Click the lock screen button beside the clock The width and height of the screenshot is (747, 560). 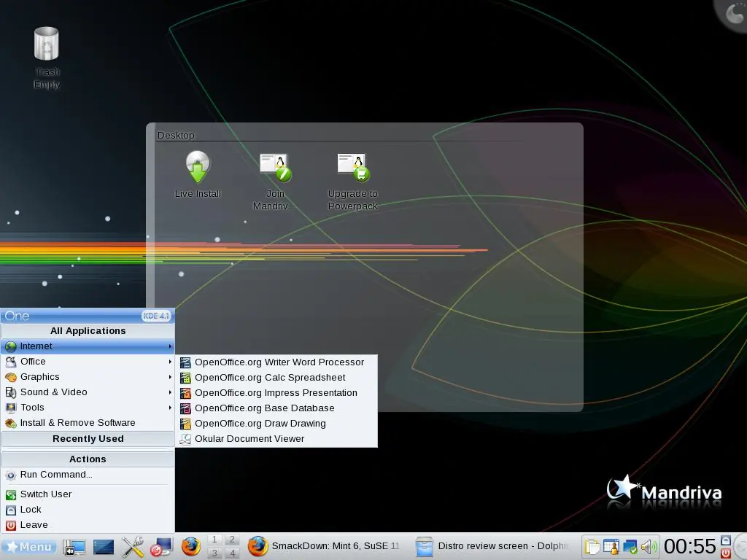pos(726,540)
